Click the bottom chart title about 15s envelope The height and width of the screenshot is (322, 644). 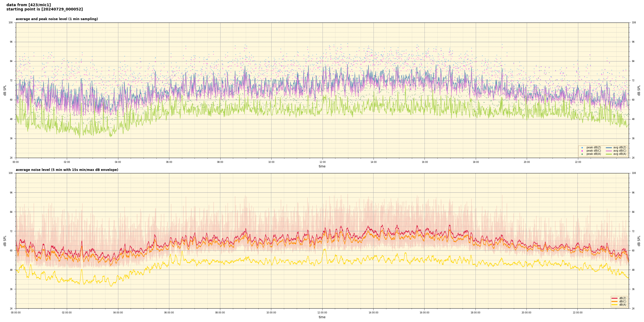[67, 170]
